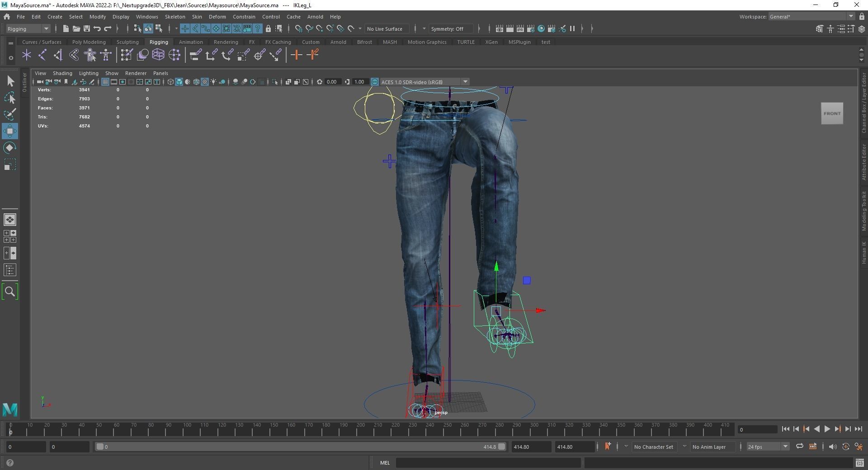The image size is (868, 470).
Task: Click the FRONT view cube face
Action: tap(832, 113)
